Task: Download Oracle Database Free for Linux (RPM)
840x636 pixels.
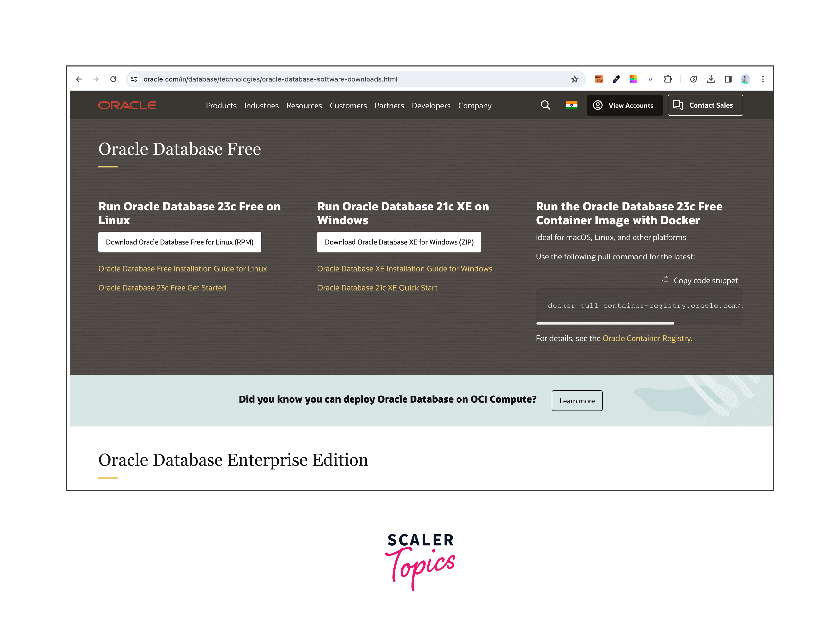Action: [x=180, y=242]
